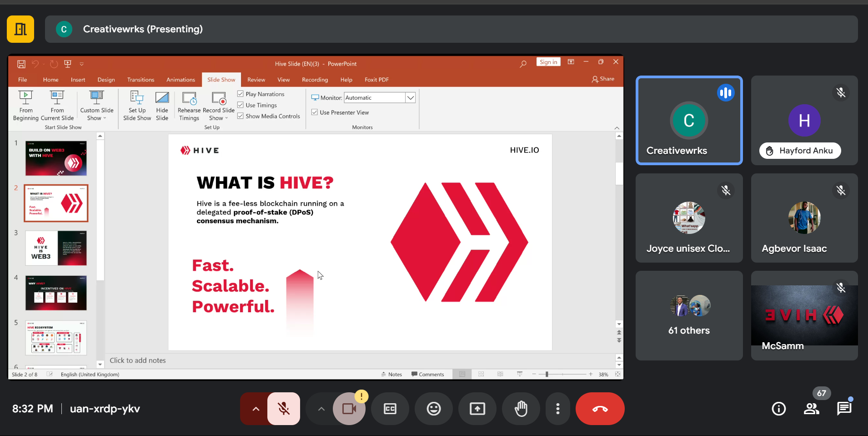Click next slide double arrow in scrollbar

[619, 340]
